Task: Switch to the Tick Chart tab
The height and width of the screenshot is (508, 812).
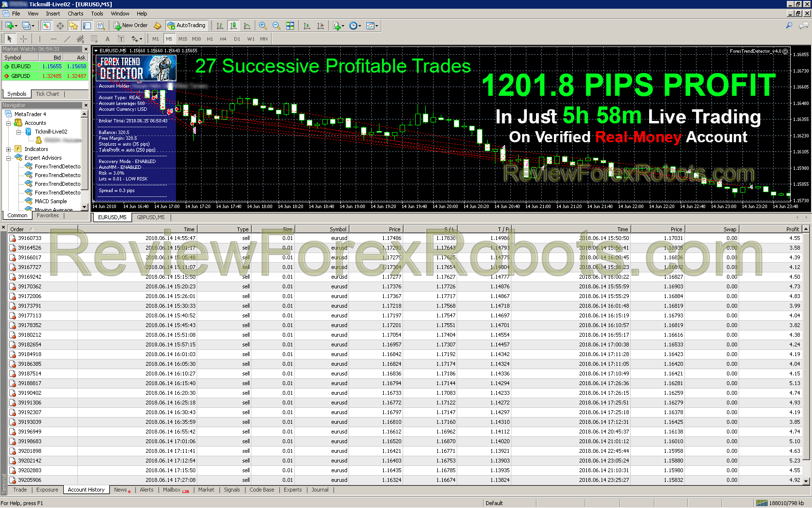Action: [47, 94]
